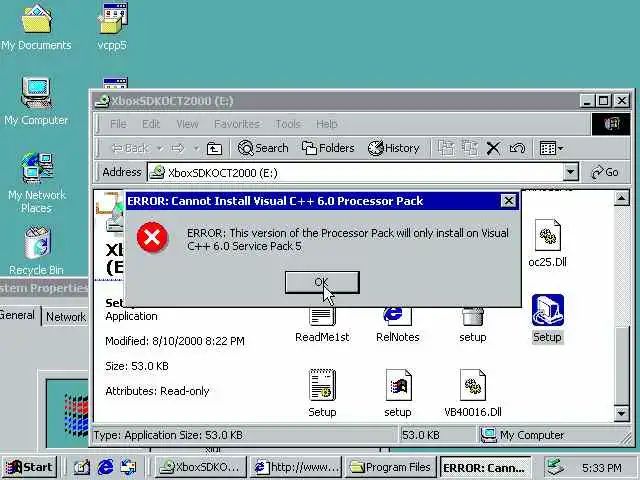Click the Back toolbar button

[x=131, y=148]
